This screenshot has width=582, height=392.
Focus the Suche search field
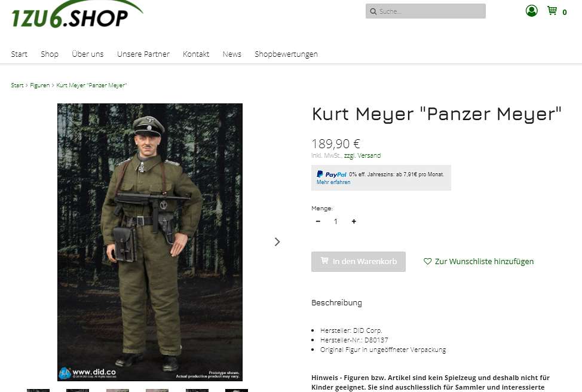[x=425, y=11]
